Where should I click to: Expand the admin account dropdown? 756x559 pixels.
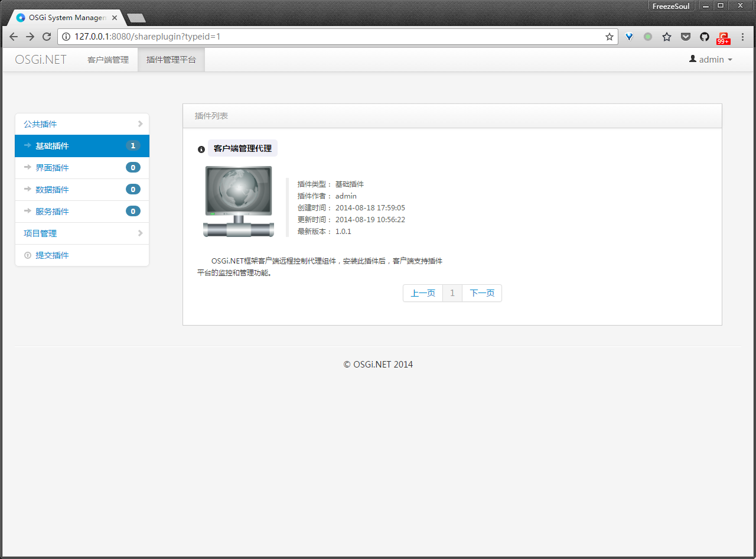tap(711, 60)
